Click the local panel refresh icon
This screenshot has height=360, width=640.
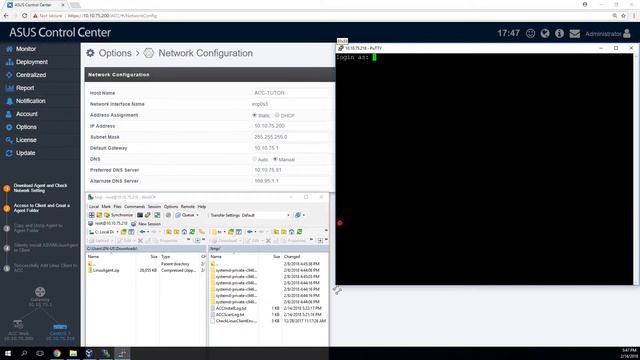(x=192, y=232)
